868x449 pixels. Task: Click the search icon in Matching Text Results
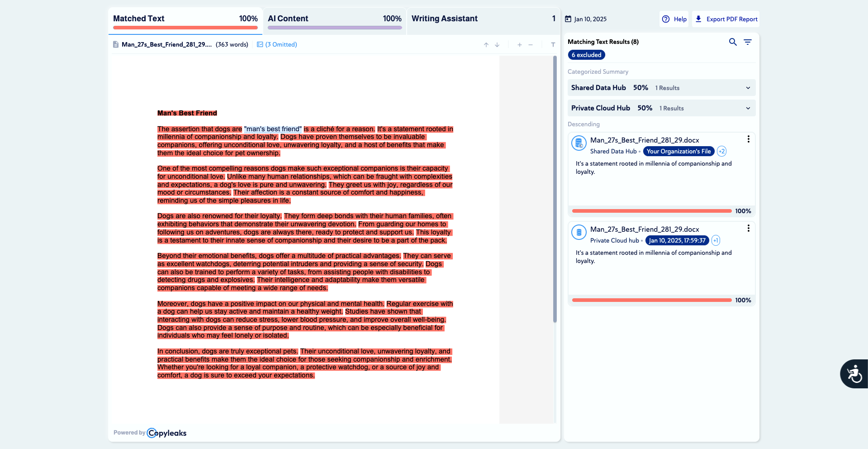pos(733,42)
